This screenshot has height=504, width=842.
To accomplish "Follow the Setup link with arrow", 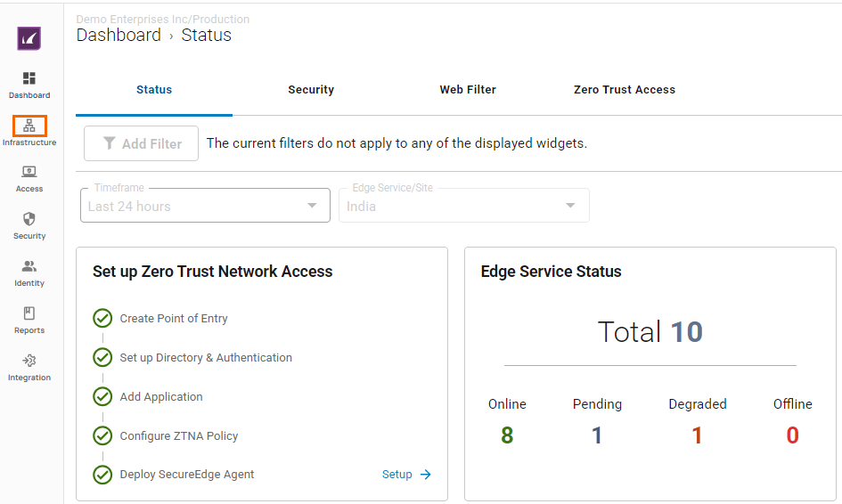I will click(x=406, y=475).
